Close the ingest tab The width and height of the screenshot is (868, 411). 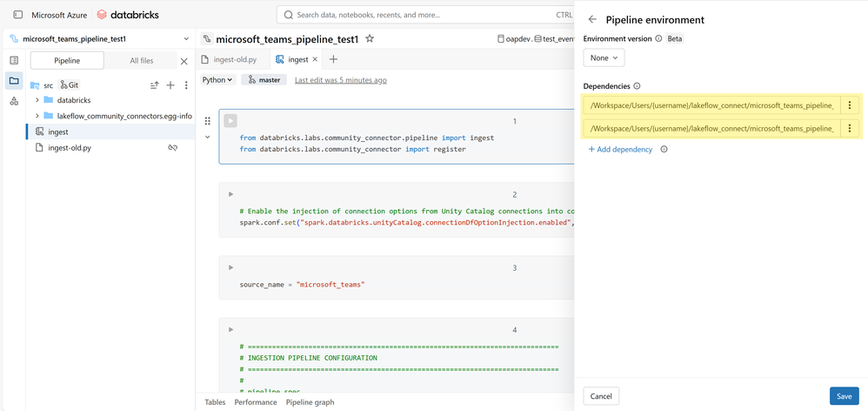click(316, 59)
